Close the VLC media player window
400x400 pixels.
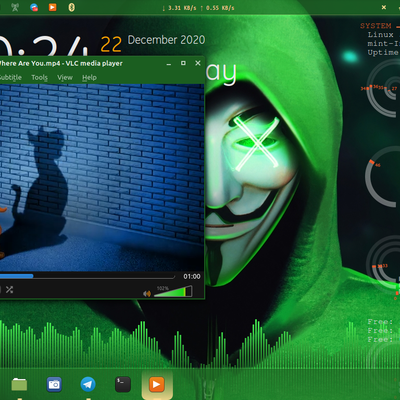coord(198,63)
